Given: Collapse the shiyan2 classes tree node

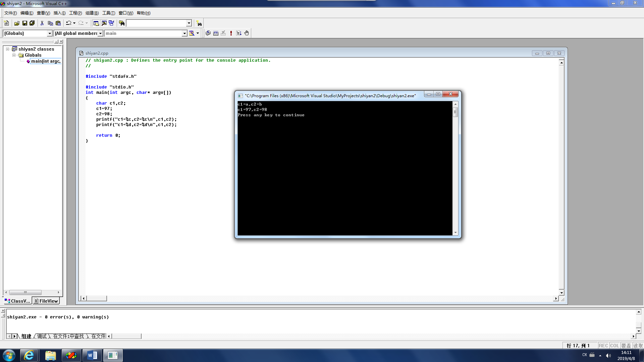Looking at the screenshot, I should 7,49.
